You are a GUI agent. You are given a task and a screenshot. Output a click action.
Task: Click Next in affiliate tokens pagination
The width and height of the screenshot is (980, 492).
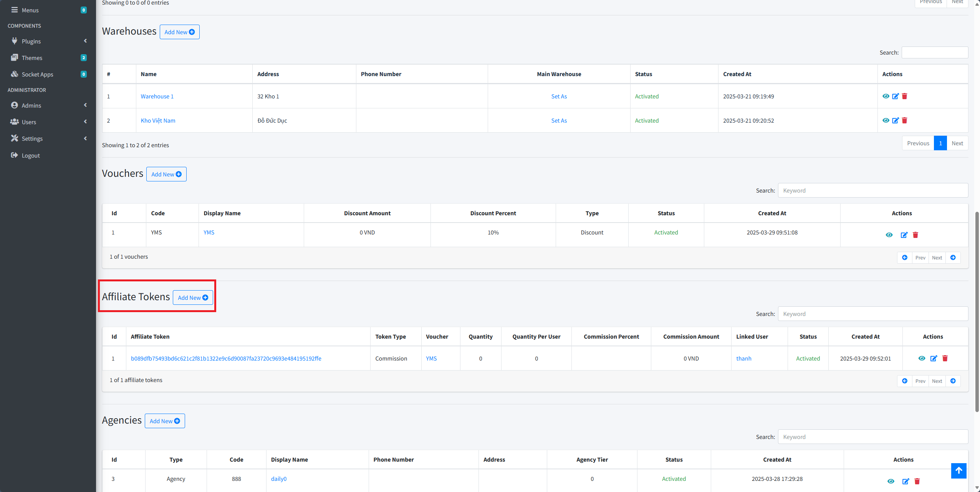[x=937, y=381]
